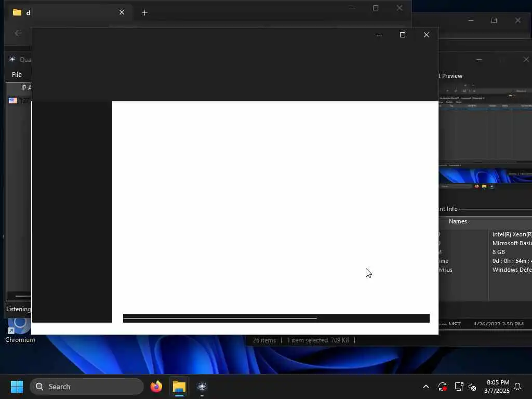Image resolution: width=532 pixels, height=399 pixels.
Task: Open the Quasar app taskbar icon
Action: [x=202, y=387]
